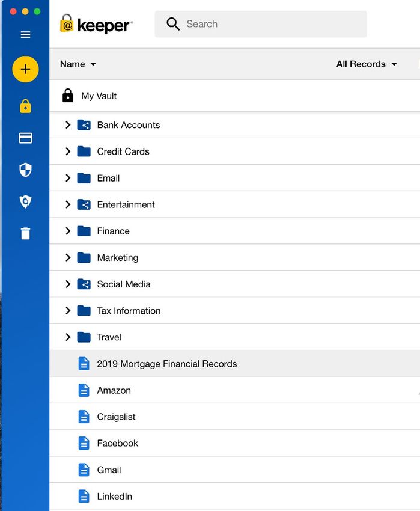Viewport: 420px width, 511px height.
Task: Expand the Email folder chevron
Action: point(68,178)
